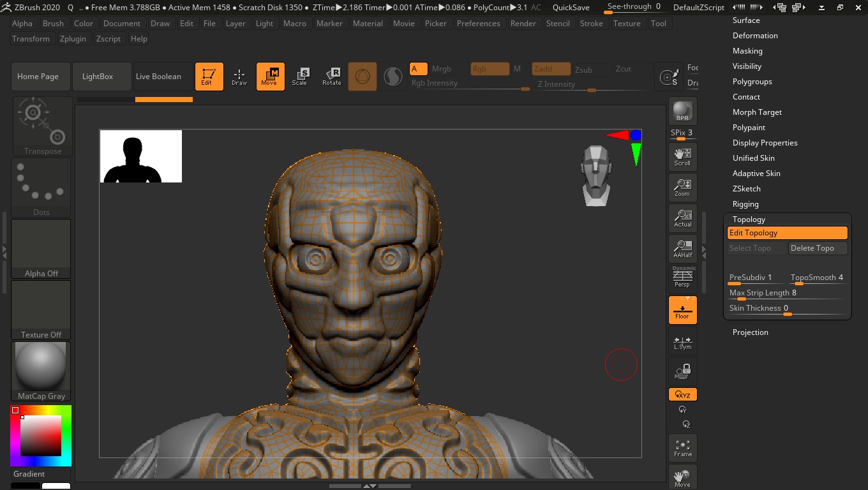Click the Draw mode icon
Image resolution: width=868 pixels, height=490 pixels.
coord(239,77)
